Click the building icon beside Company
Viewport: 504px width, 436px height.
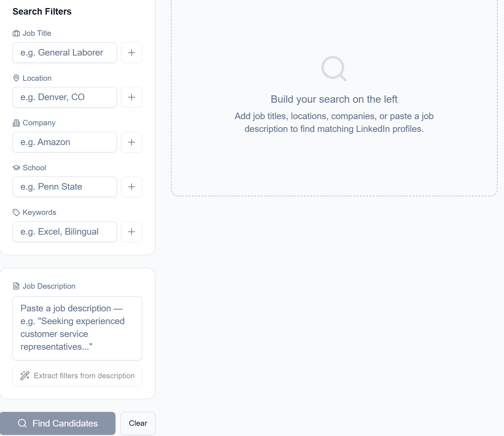(16, 123)
